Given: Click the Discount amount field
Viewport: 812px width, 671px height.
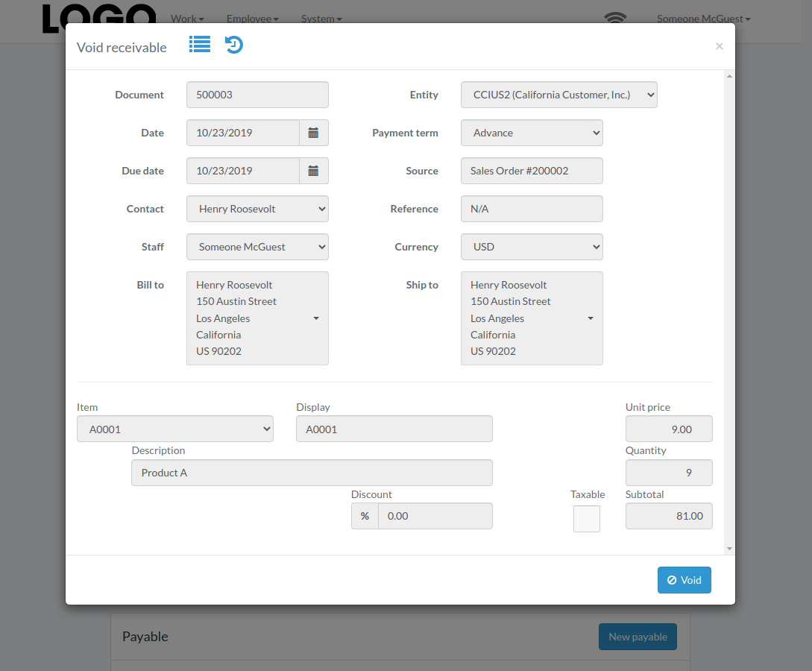Looking at the screenshot, I should click(435, 516).
